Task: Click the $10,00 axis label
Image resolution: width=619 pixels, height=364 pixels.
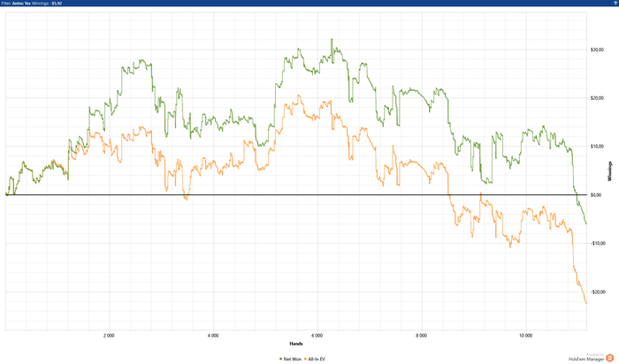Action: click(x=597, y=147)
